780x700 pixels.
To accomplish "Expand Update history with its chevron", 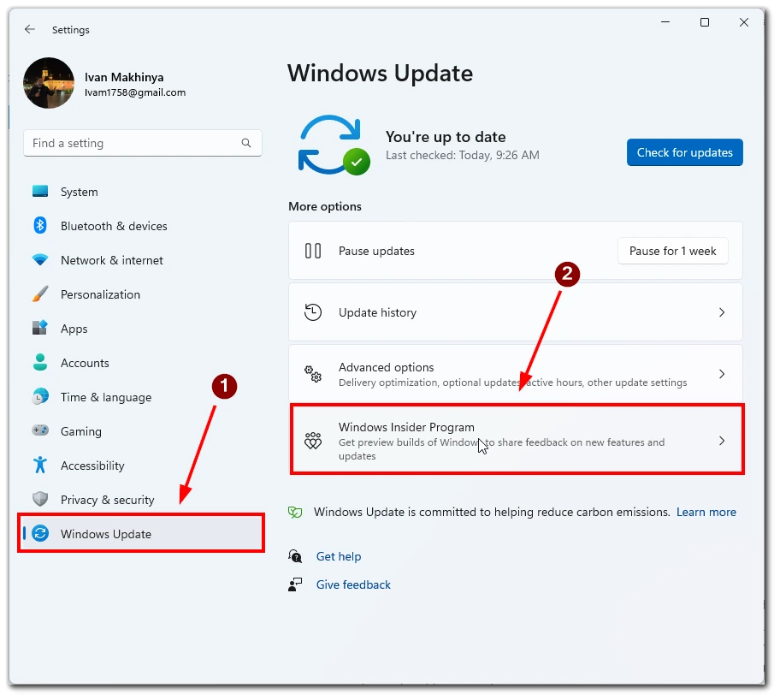I will (x=722, y=312).
